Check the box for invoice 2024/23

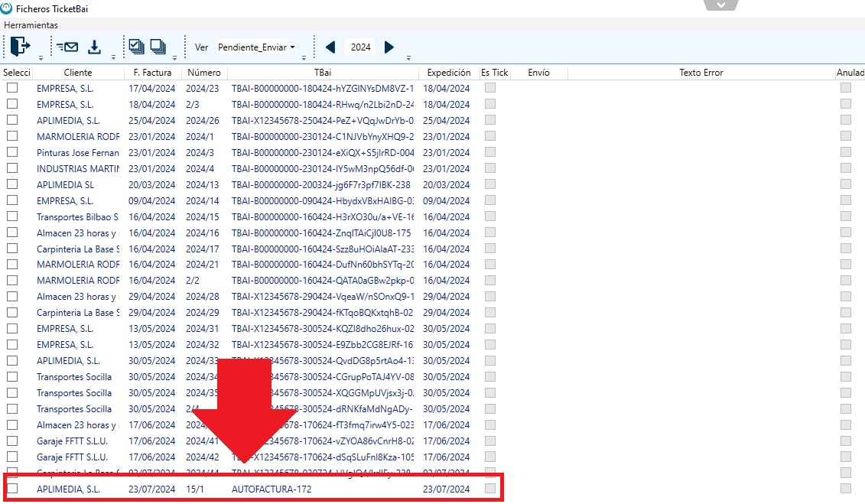tap(12, 88)
